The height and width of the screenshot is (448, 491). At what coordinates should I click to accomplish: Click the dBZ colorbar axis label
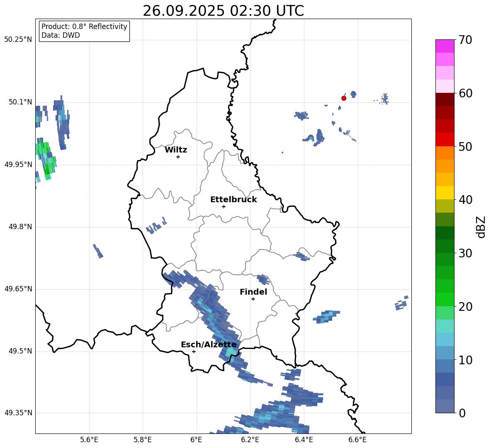[x=481, y=227]
